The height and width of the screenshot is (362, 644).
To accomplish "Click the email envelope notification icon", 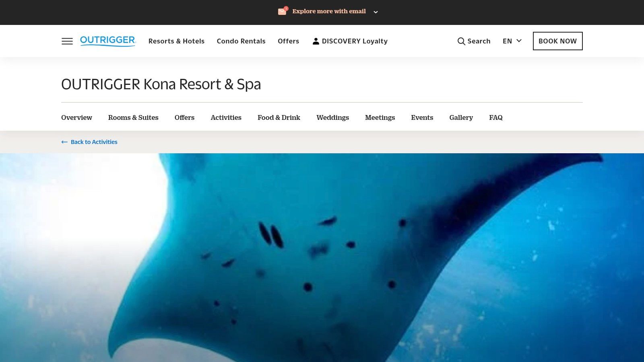I will 283,11.
